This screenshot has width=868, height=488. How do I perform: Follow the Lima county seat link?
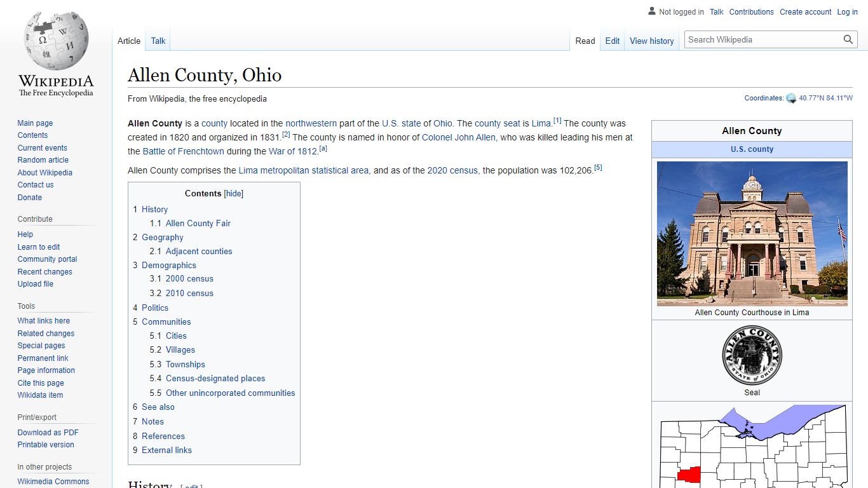point(541,123)
